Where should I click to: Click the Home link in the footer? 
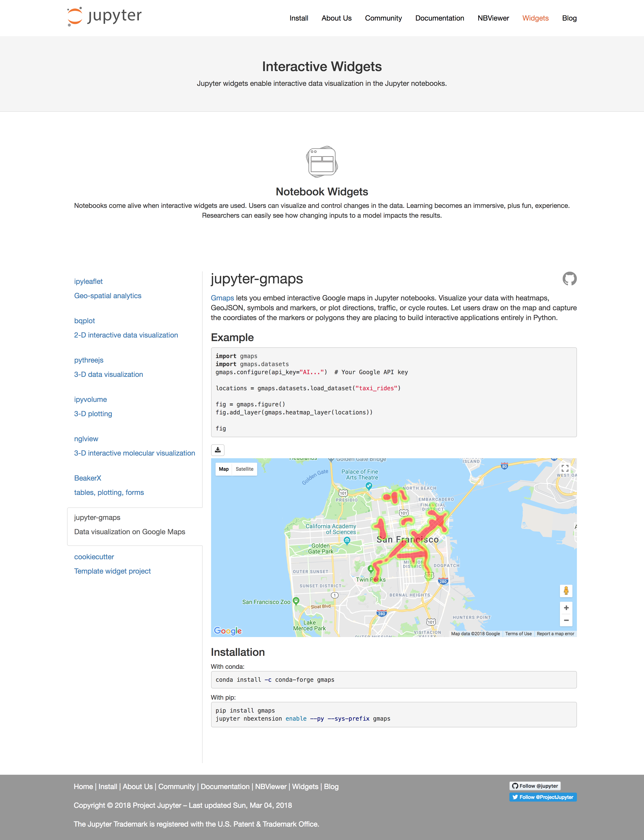coord(84,786)
